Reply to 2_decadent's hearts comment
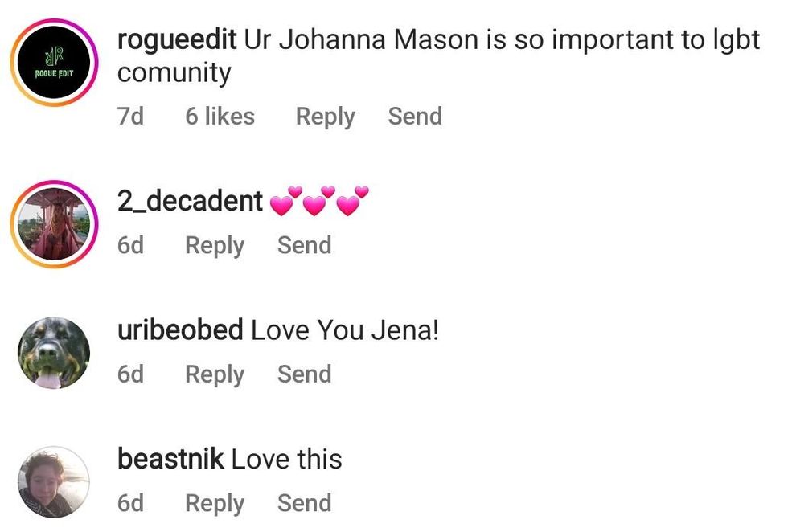Image resolution: width=788 pixels, height=532 pixels. click(215, 245)
